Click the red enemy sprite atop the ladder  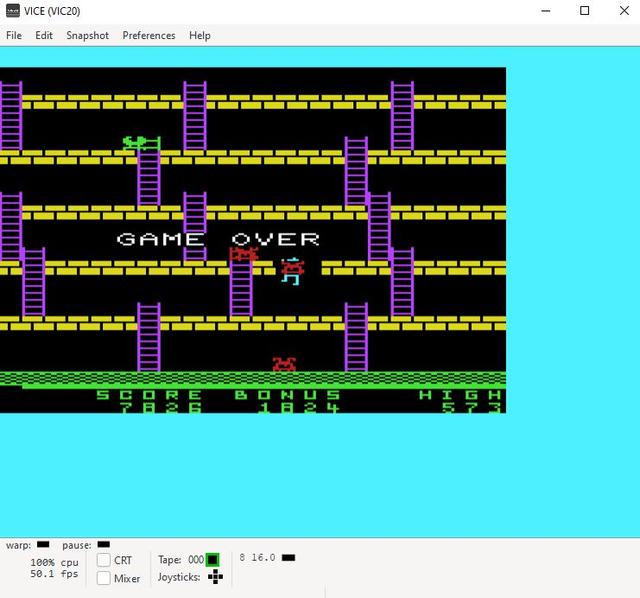click(x=244, y=254)
